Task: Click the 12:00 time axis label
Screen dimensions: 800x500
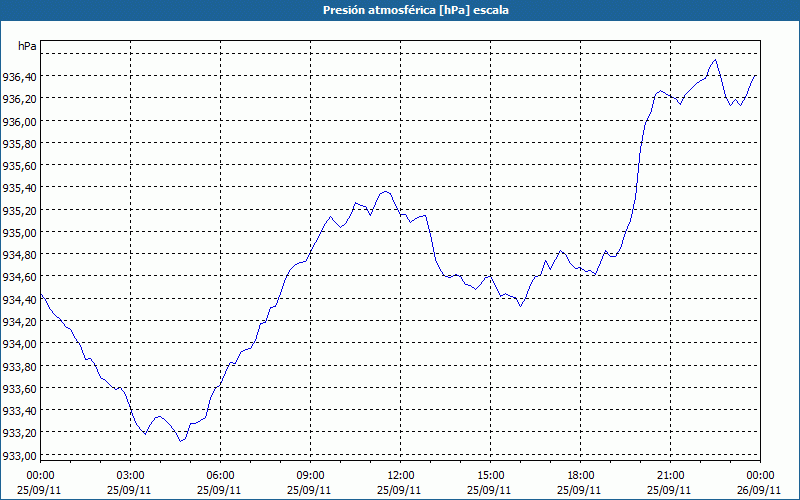Action: tap(401, 476)
